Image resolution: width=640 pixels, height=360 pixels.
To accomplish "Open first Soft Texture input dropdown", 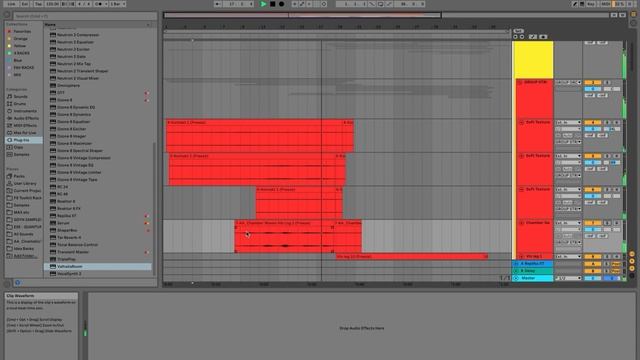I will click(568, 122).
